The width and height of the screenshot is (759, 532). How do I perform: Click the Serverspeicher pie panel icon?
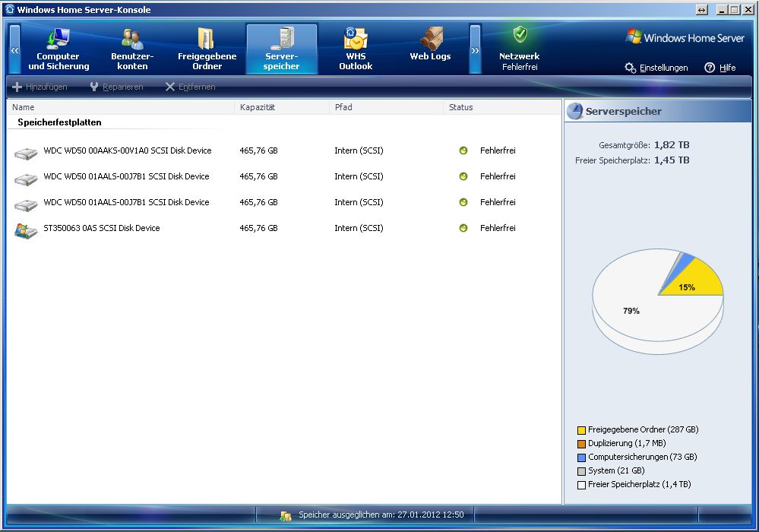pos(574,111)
